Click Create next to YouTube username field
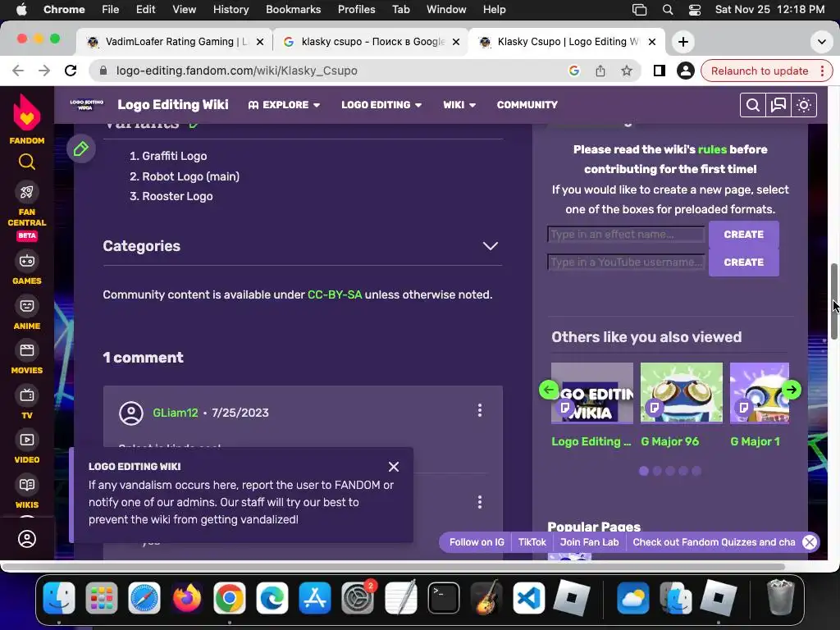 743,262
